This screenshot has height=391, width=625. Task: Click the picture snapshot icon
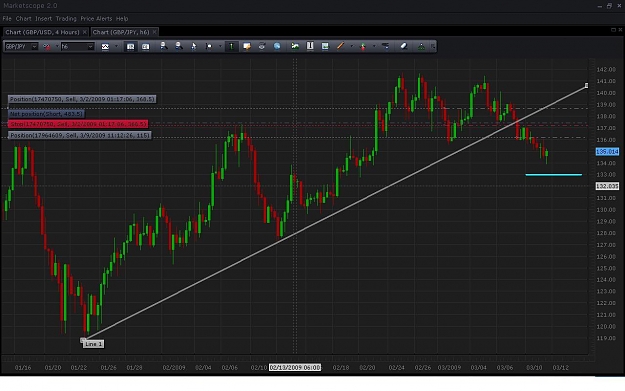point(325,46)
